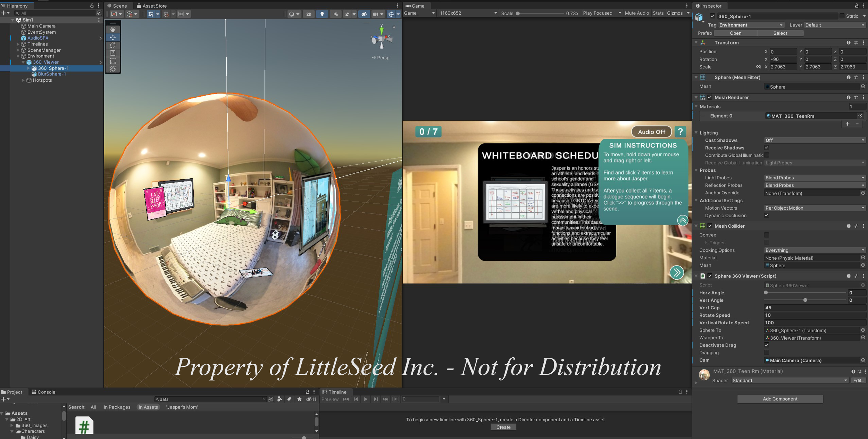Switch to the Console tab

[44, 392]
